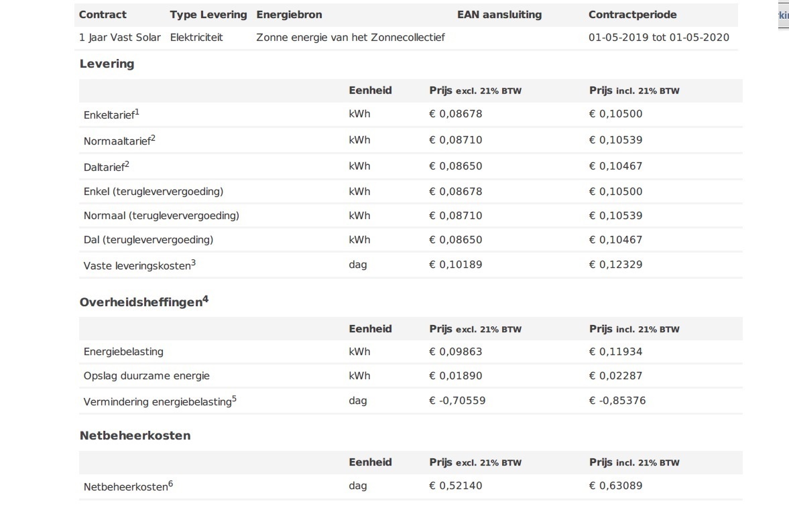This screenshot has height=532, width=789.
Task: Click the contract period dates 01-05-2019 tot 01-05-2020
Action: (x=658, y=38)
